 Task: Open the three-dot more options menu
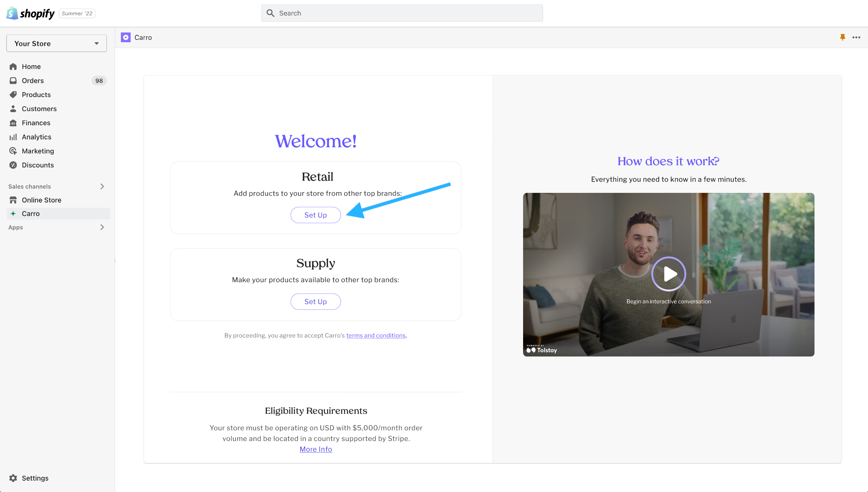click(x=856, y=37)
